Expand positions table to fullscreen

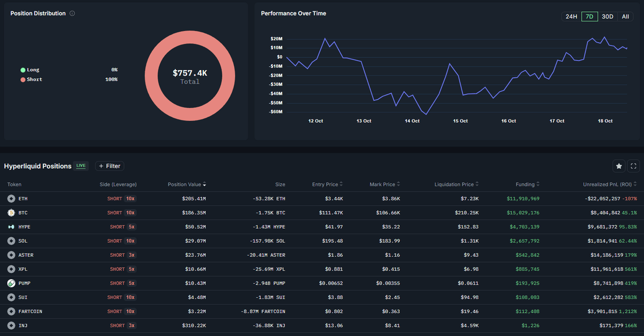pyautogui.click(x=634, y=166)
